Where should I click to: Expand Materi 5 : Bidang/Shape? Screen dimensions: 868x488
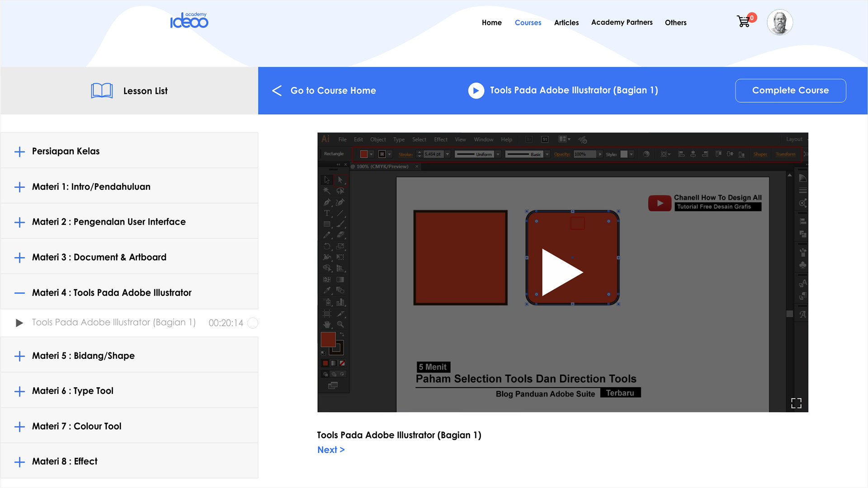pyautogui.click(x=129, y=356)
